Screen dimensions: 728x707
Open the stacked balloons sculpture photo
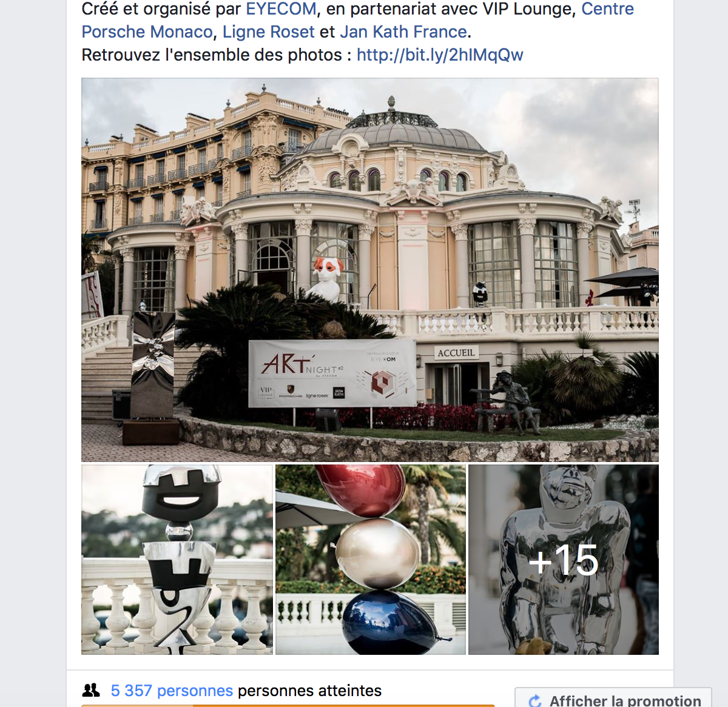click(x=371, y=560)
